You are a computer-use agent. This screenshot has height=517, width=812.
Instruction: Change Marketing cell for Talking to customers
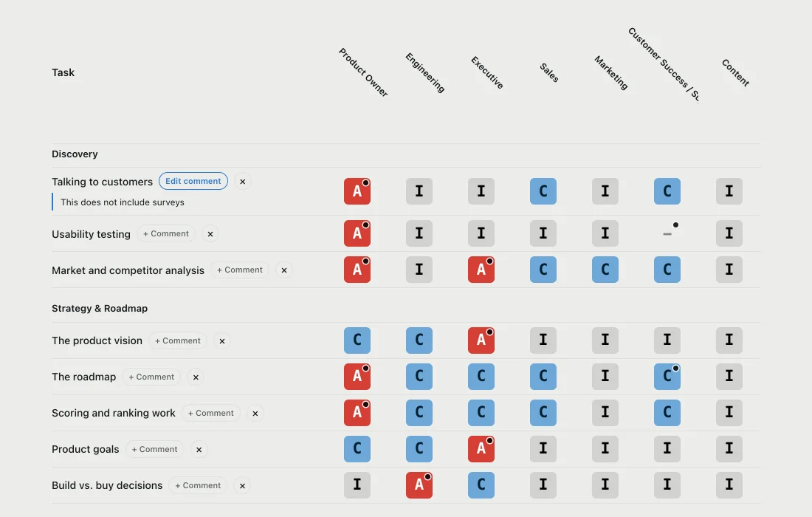click(605, 191)
